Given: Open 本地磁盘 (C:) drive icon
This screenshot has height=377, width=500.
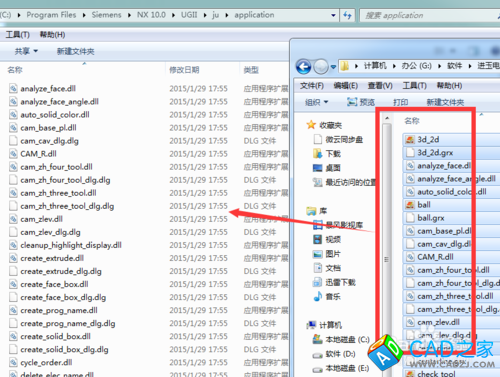Looking at the screenshot, I should [317, 339].
